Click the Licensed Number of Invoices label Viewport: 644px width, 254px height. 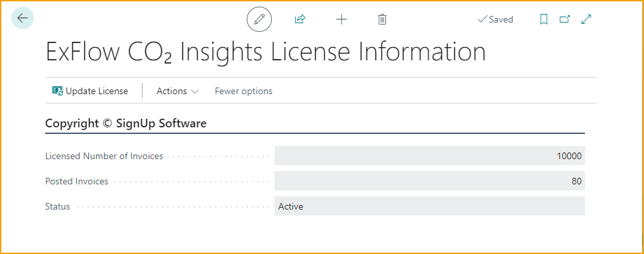tap(104, 157)
